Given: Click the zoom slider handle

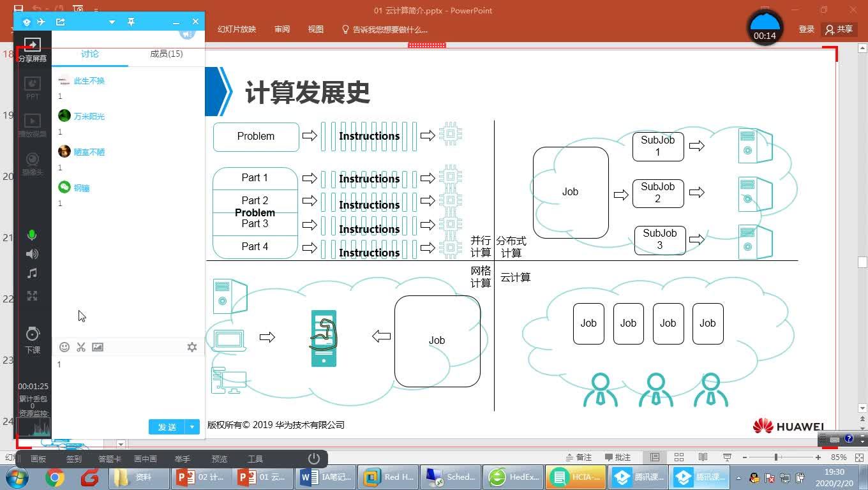Looking at the screenshot, I should [776, 457].
